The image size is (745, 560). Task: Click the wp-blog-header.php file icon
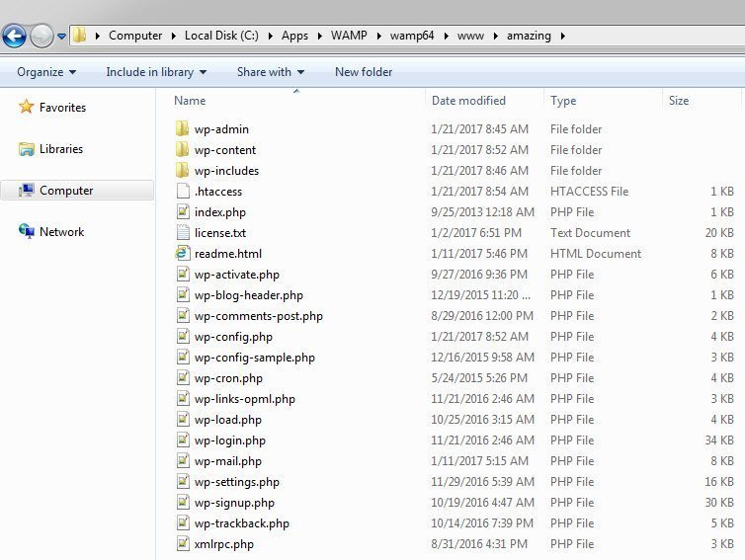click(x=183, y=294)
